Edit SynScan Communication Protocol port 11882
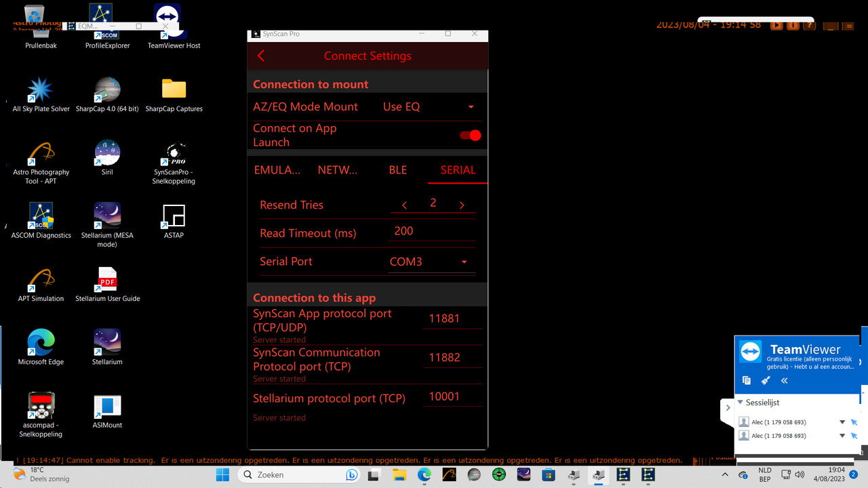This screenshot has width=868, height=488. [x=452, y=358]
